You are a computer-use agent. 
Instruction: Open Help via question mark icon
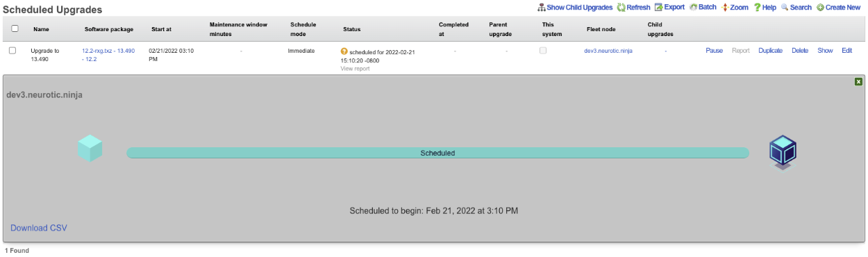757,7
